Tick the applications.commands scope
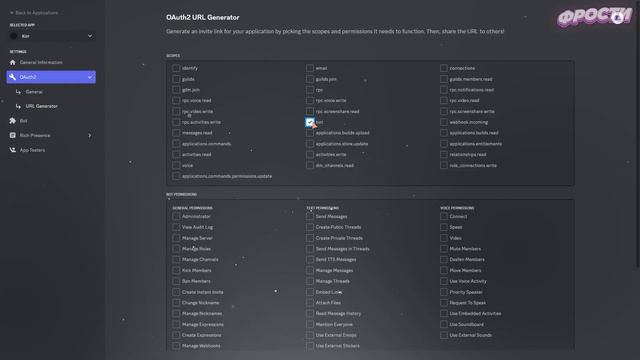Image resolution: width=640 pixels, height=360 pixels. pyautogui.click(x=176, y=144)
